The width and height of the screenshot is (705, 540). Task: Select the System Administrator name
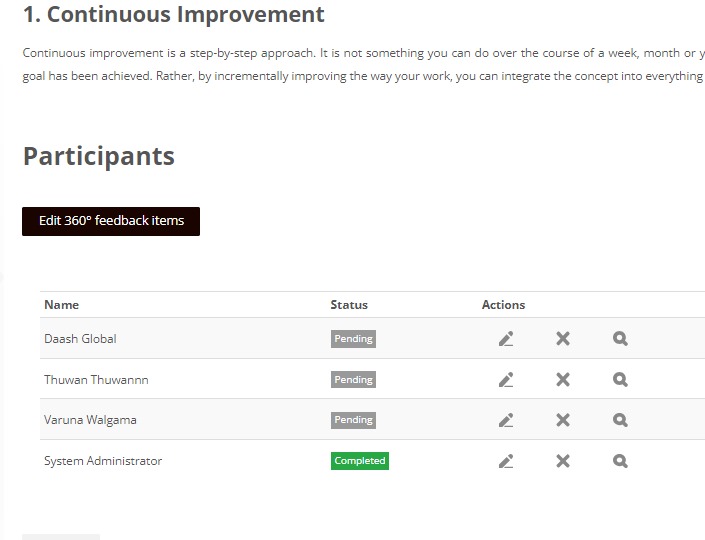pyautogui.click(x=103, y=461)
